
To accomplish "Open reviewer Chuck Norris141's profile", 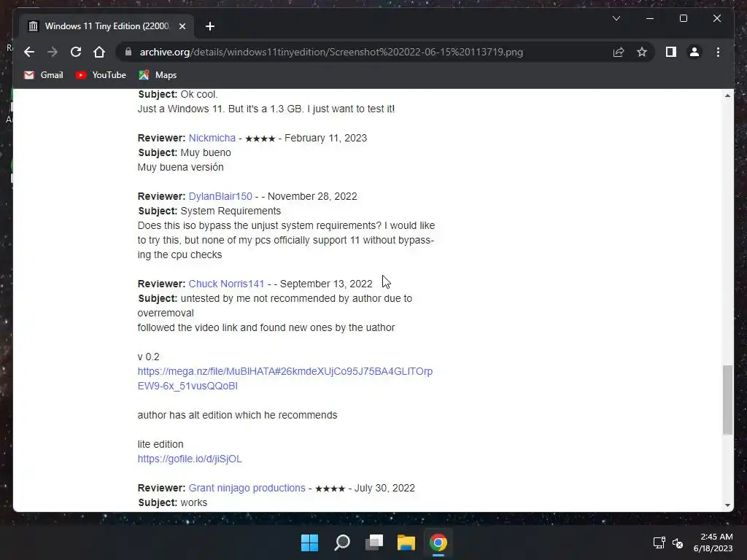I will pos(226,284).
